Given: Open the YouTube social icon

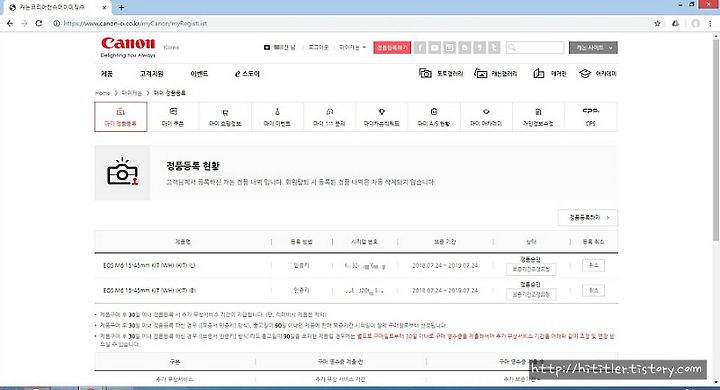Looking at the screenshot, I should tap(434, 47).
